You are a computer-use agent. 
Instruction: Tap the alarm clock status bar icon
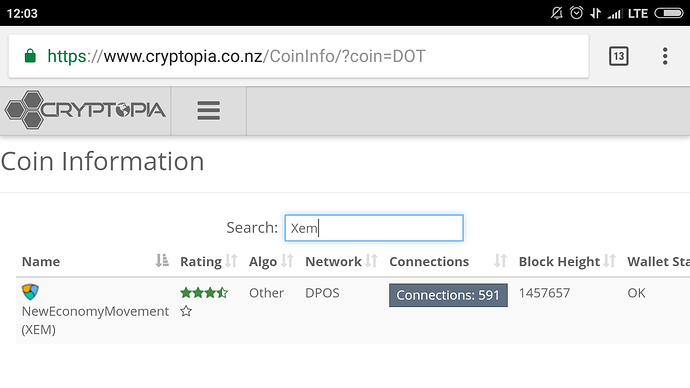pyautogui.click(x=576, y=13)
